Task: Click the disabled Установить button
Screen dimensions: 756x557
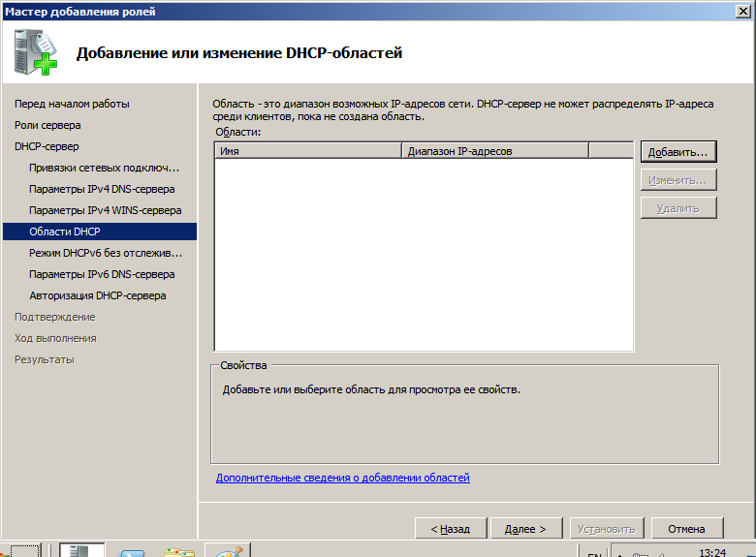Action: pos(607,529)
